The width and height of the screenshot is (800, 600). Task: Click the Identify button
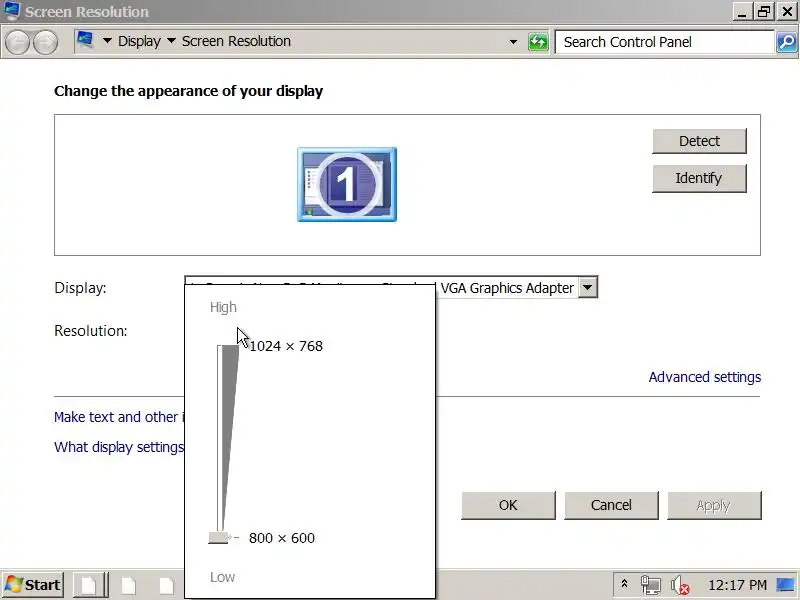click(x=699, y=178)
